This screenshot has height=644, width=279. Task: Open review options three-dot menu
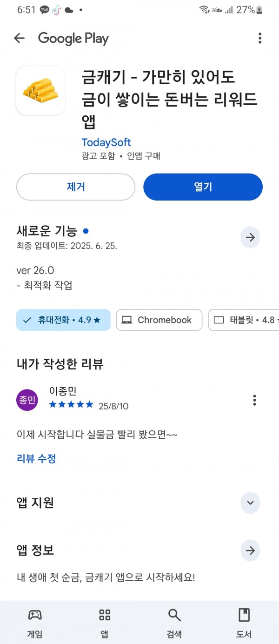(x=254, y=400)
